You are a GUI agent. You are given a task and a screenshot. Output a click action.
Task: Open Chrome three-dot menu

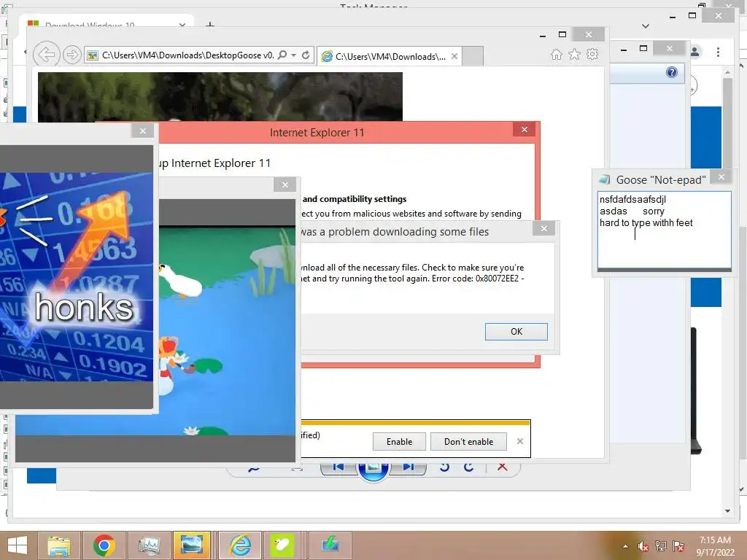tap(718, 52)
